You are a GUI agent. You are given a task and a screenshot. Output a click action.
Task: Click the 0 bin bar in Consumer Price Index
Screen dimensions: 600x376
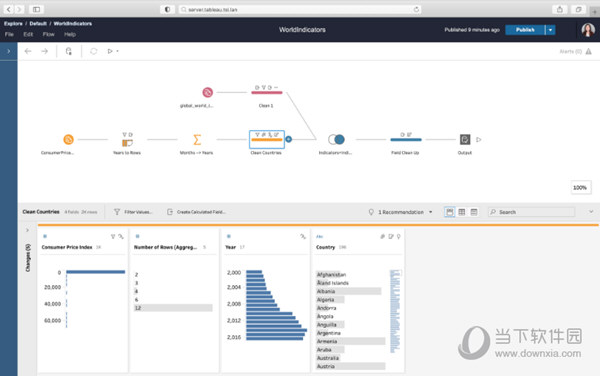click(x=96, y=272)
